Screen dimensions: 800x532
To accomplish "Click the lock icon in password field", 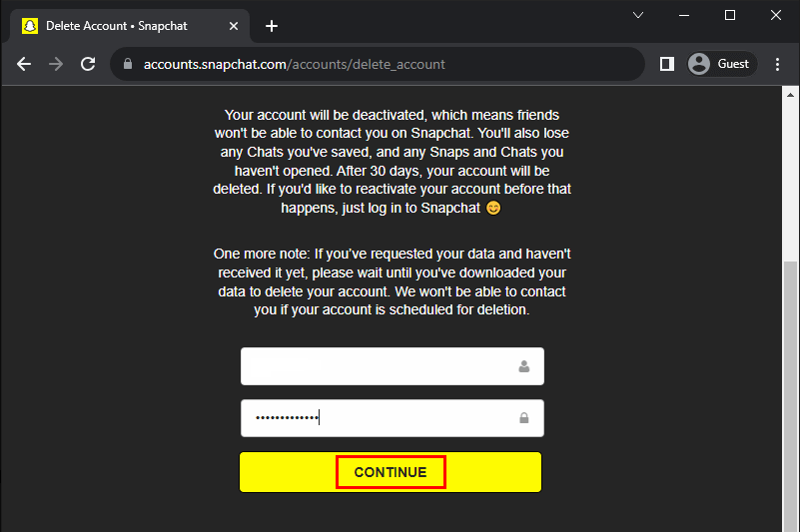I will coord(524,418).
